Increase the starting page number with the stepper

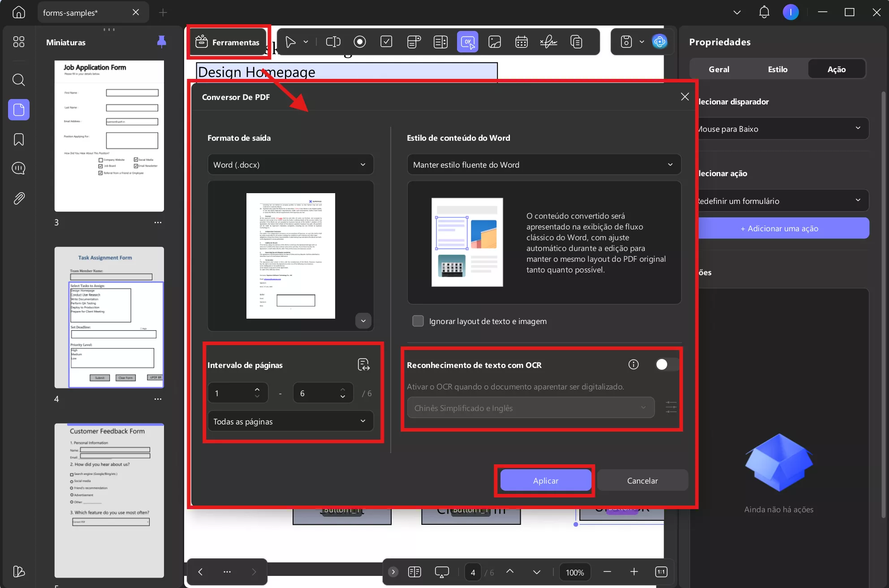tap(257, 389)
